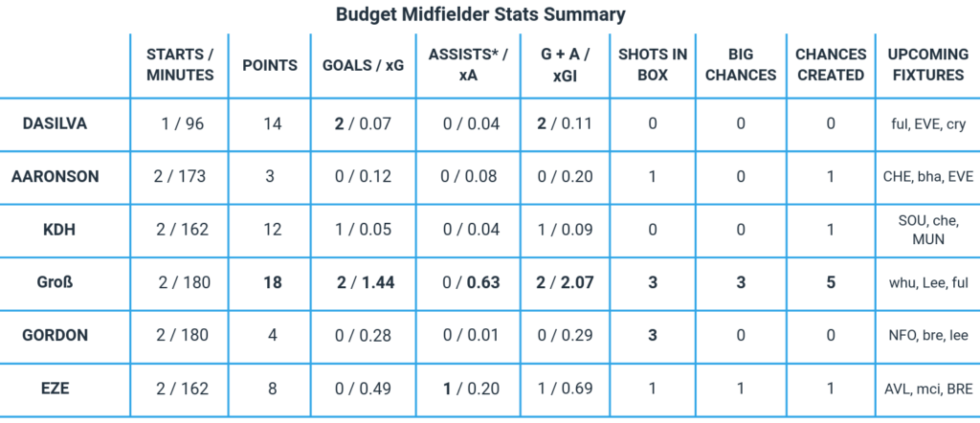Select the EZE row label
Image resolution: width=980 pixels, height=423 pixels.
tap(65, 390)
